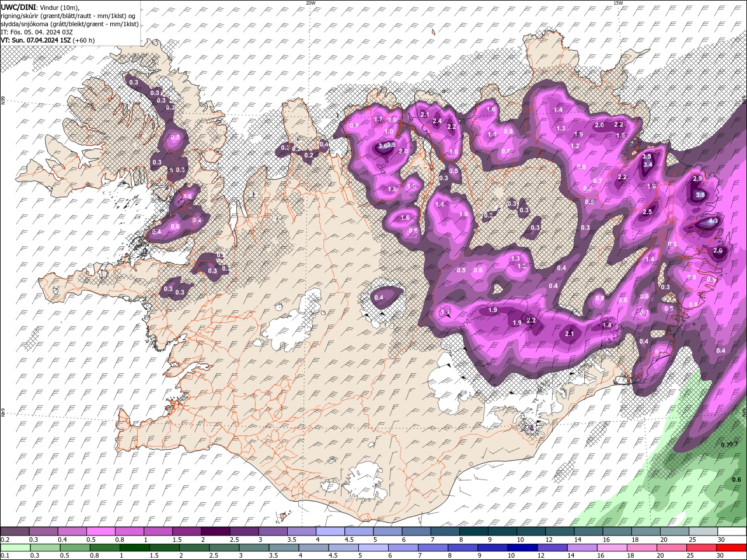Image resolution: width=747 pixels, height=560 pixels.
Task: Click the "slydda/snjókoma (grátt/bleikt/grænt - mm/1klst)" line
Action: point(69,24)
